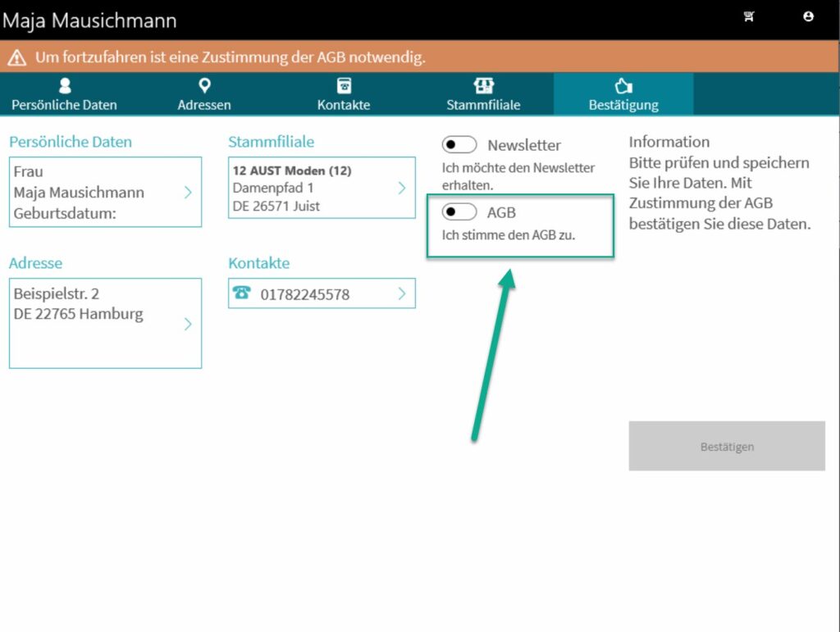Click the warning triangle icon
Screen dimensions: 840x632
[17, 58]
